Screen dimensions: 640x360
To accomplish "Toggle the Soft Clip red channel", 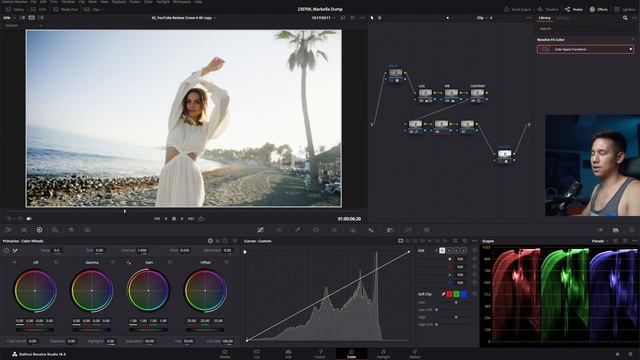I will [449, 294].
